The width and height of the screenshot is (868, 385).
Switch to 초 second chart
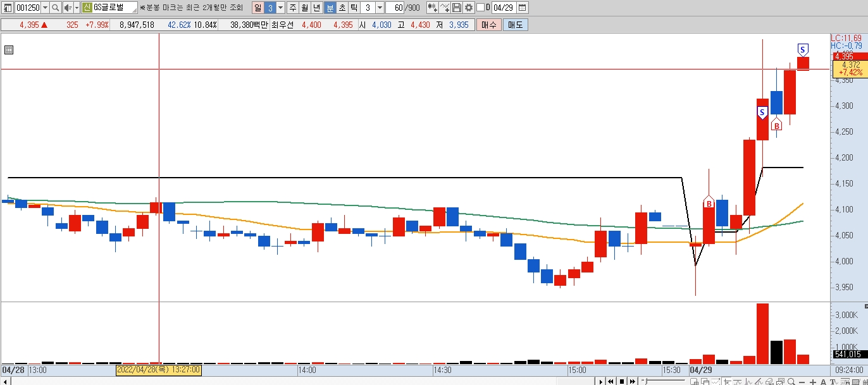(342, 8)
